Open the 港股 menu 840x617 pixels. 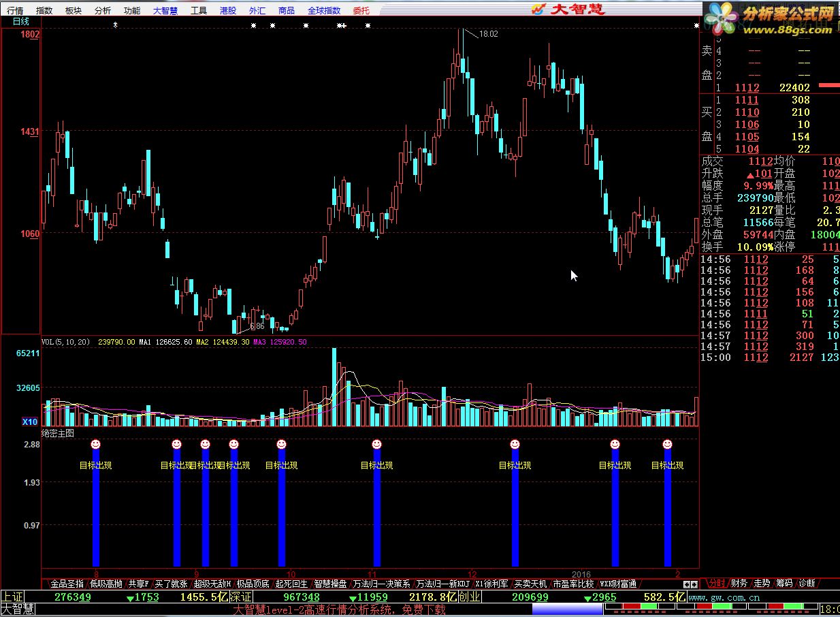point(228,10)
